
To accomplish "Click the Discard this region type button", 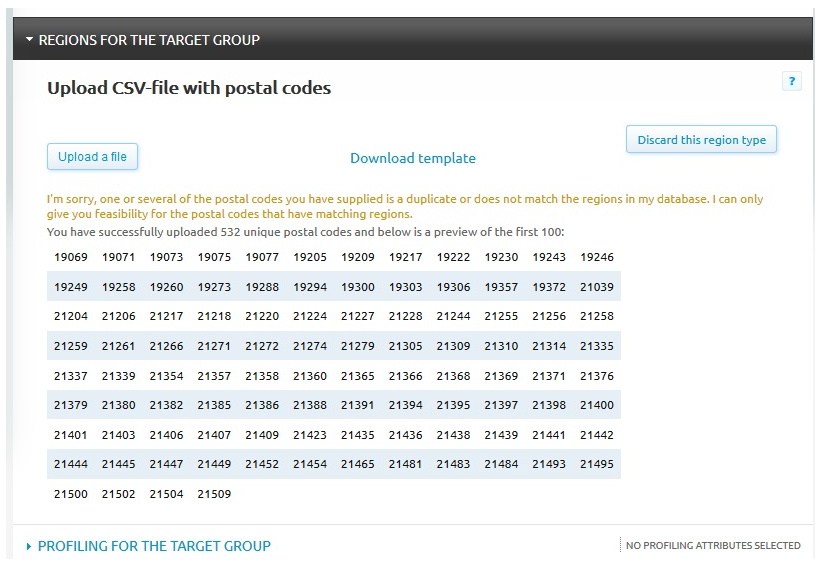I will pyautogui.click(x=701, y=139).
